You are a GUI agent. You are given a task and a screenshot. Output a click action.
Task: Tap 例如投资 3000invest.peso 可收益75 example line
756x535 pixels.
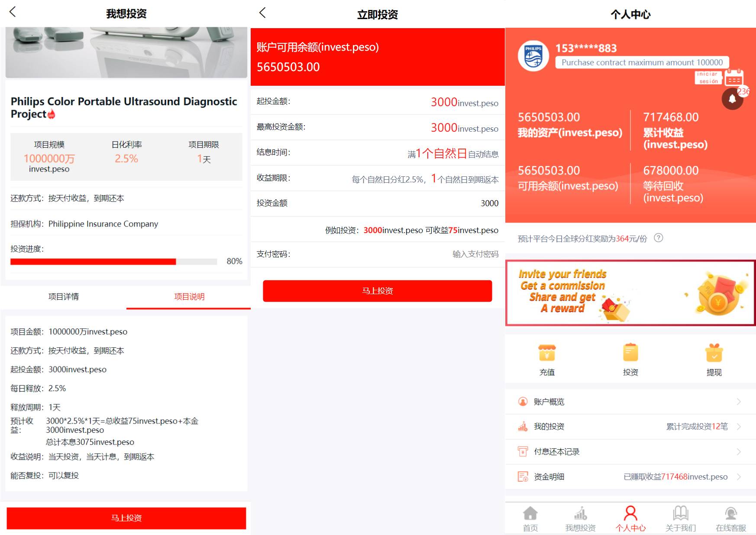412,230
